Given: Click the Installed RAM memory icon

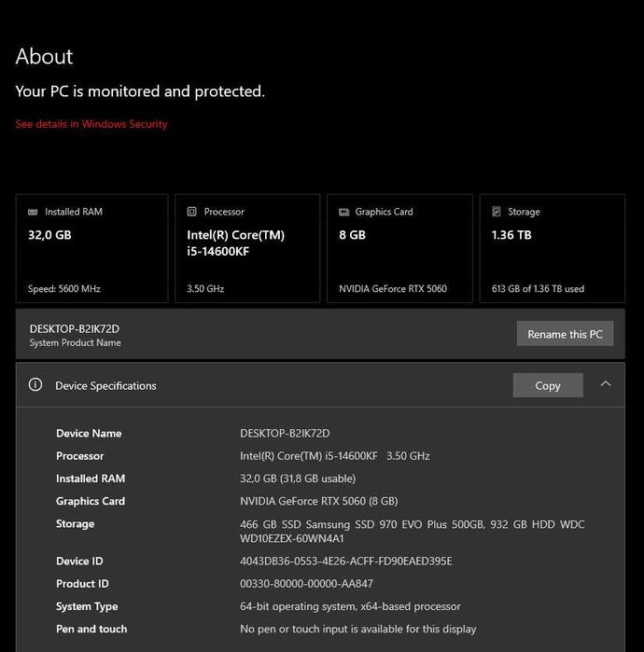Looking at the screenshot, I should (34, 212).
